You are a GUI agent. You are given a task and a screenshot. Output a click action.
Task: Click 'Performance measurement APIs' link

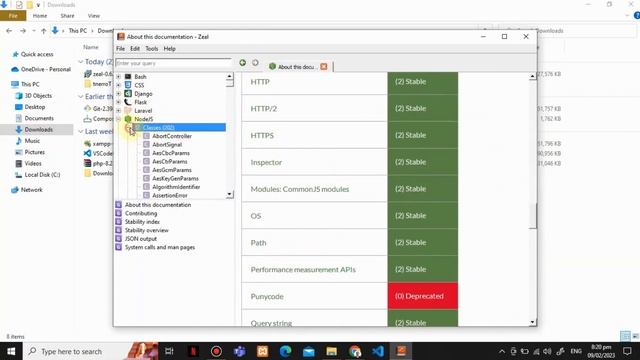point(303,269)
